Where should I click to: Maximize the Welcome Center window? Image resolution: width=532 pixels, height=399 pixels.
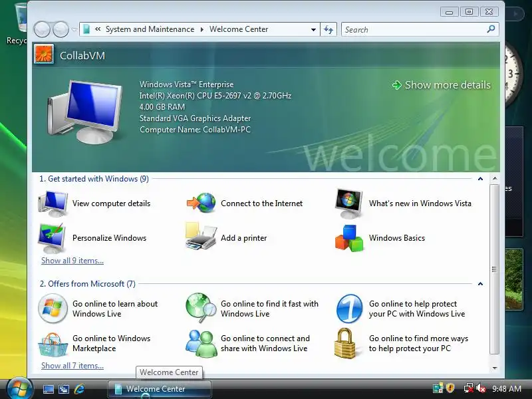coord(469,12)
